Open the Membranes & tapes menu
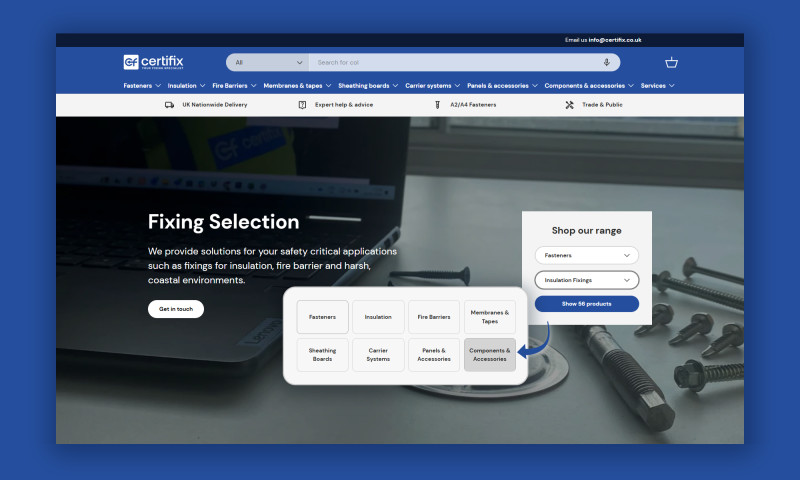This screenshot has width=800, height=480. tap(297, 86)
